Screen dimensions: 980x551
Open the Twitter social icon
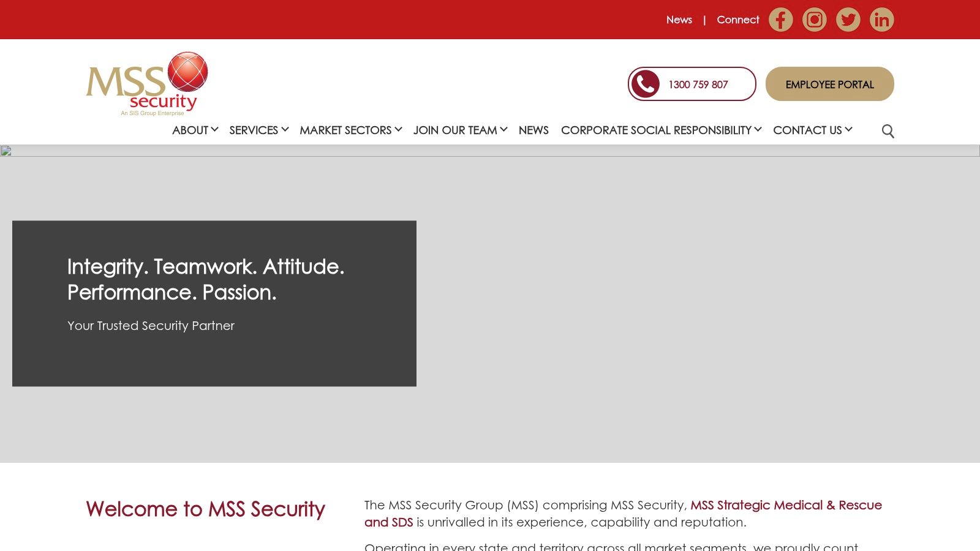[x=848, y=20]
